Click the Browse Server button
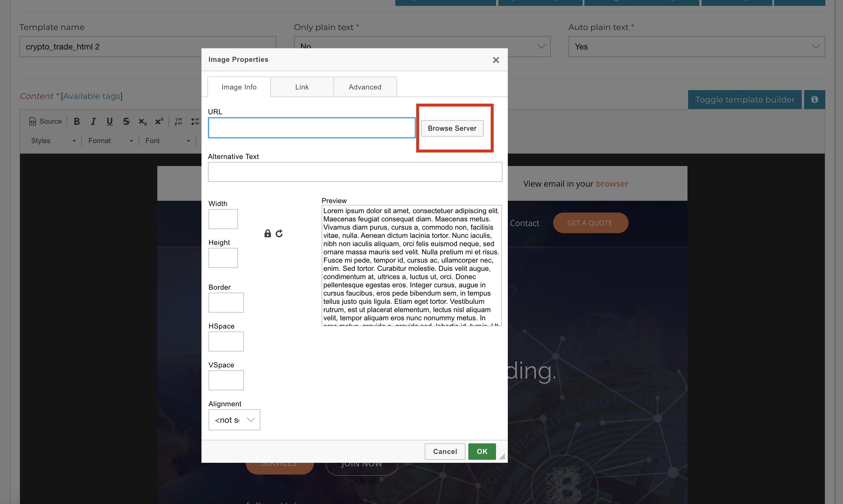The width and height of the screenshot is (843, 504). coord(452,128)
